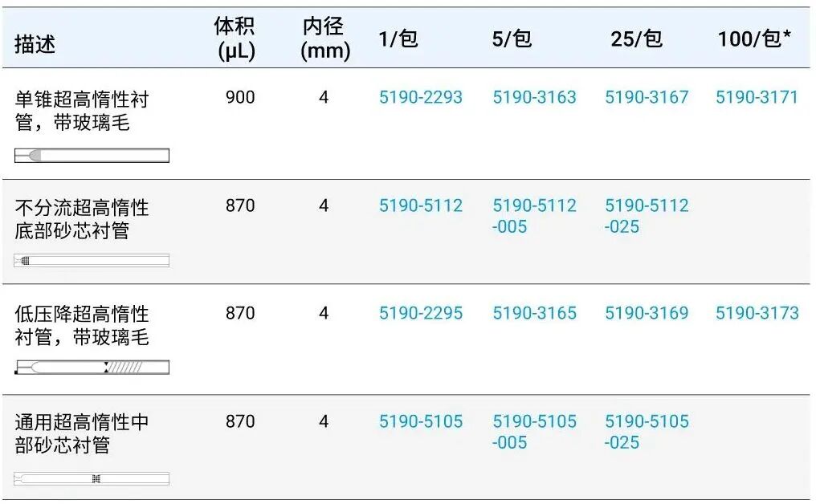Click the splitless bottom-frit liner diagram
This screenshot has height=504, width=816.
coord(92,261)
